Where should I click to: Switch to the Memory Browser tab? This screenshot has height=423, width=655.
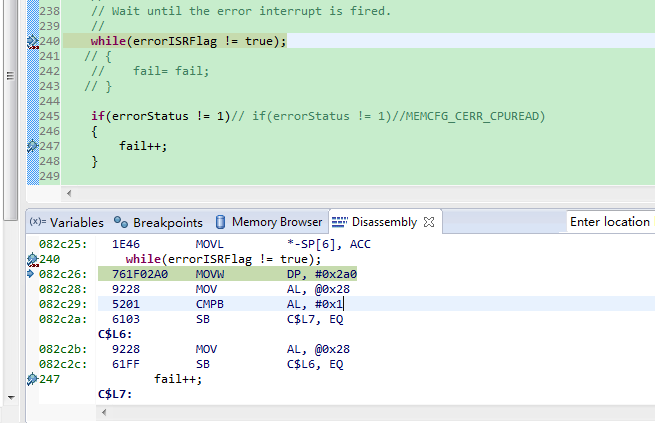(276, 222)
